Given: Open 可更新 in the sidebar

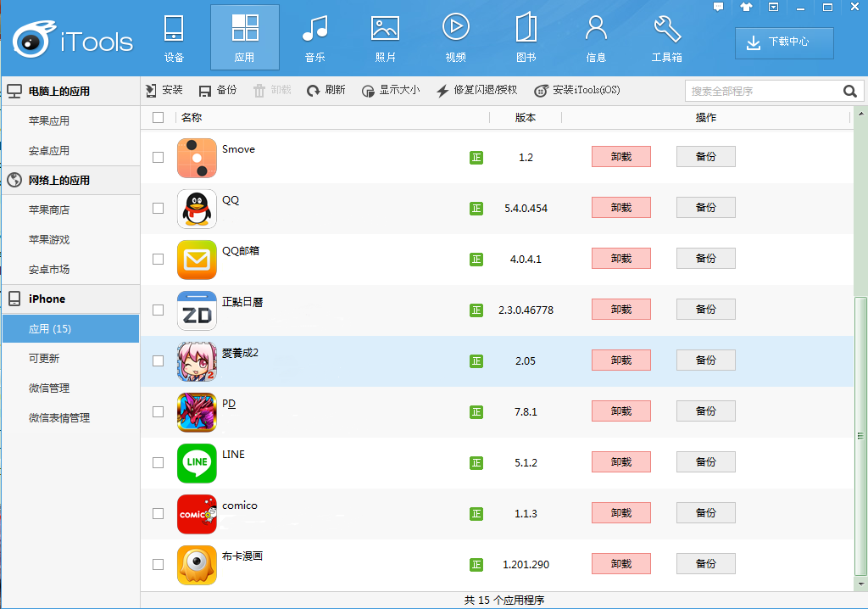Looking at the screenshot, I should (71, 359).
